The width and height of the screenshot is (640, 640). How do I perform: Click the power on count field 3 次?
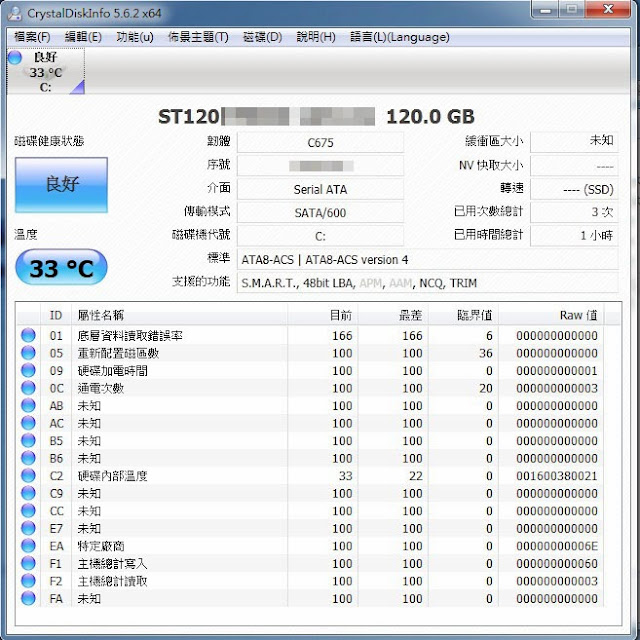tap(574, 212)
